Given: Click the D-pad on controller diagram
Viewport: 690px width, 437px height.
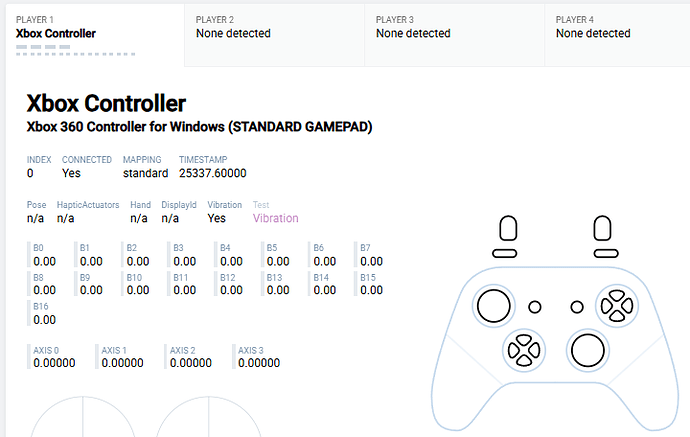Looking at the screenshot, I should click(x=524, y=350).
